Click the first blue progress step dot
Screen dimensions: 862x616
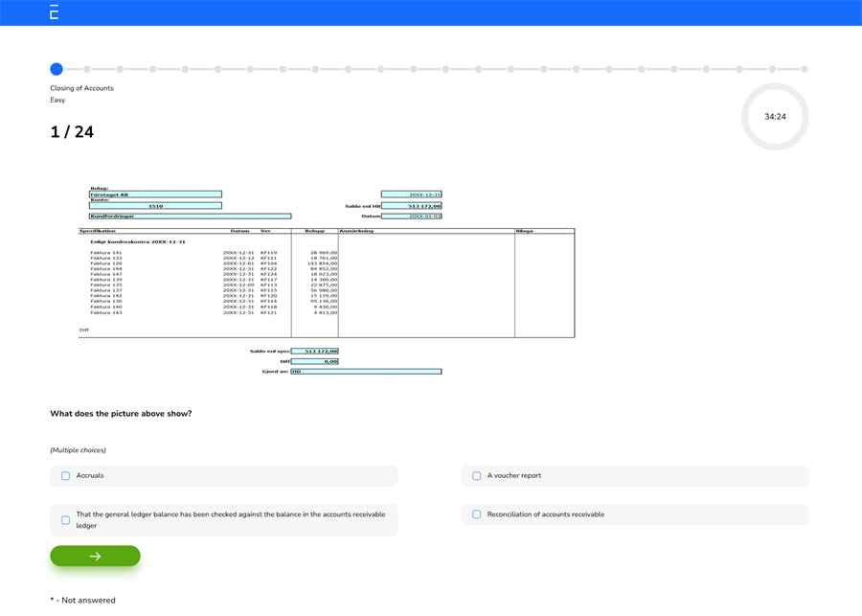tap(57, 69)
